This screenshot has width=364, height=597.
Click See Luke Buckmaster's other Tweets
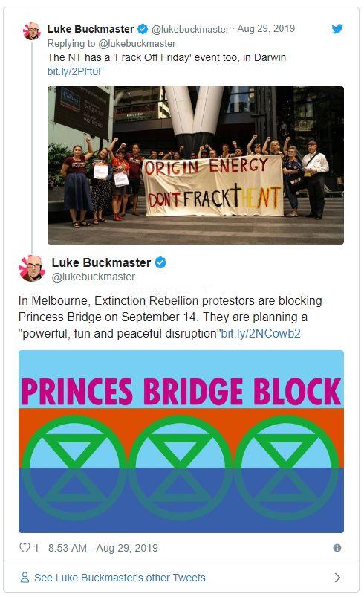click(120, 578)
